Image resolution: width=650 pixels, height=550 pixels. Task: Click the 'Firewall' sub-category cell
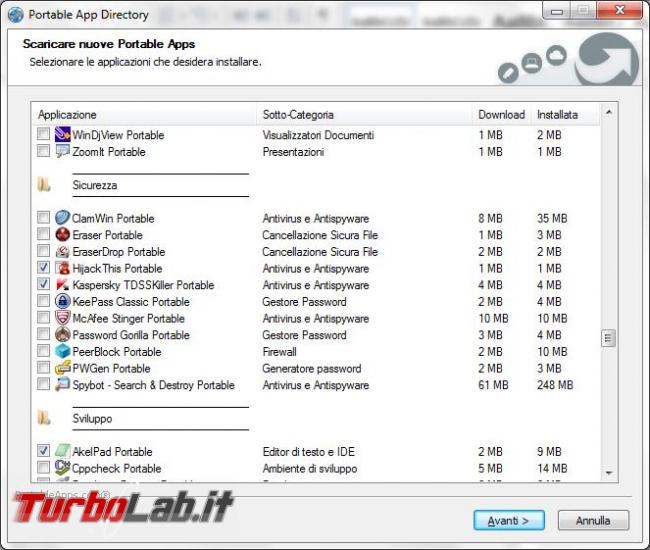[x=280, y=352]
